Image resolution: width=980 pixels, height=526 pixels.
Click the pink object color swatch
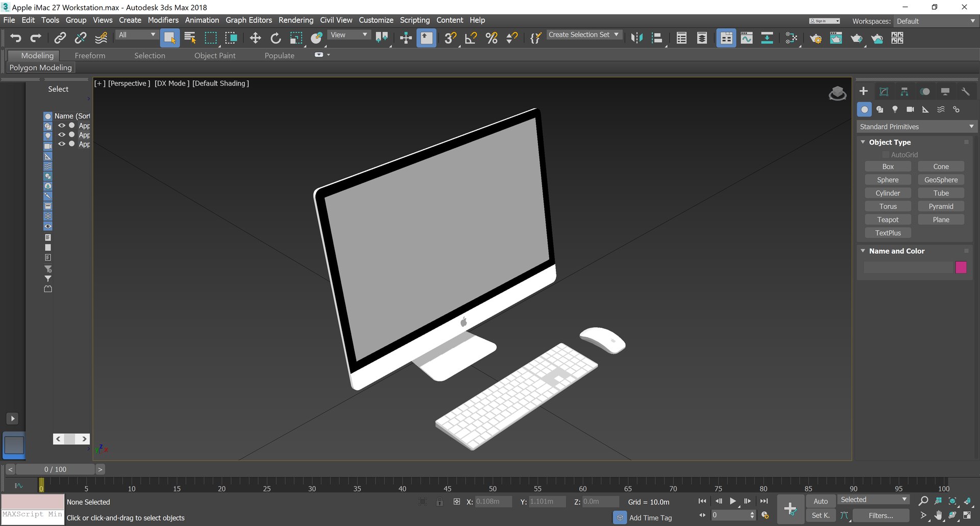pos(961,267)
